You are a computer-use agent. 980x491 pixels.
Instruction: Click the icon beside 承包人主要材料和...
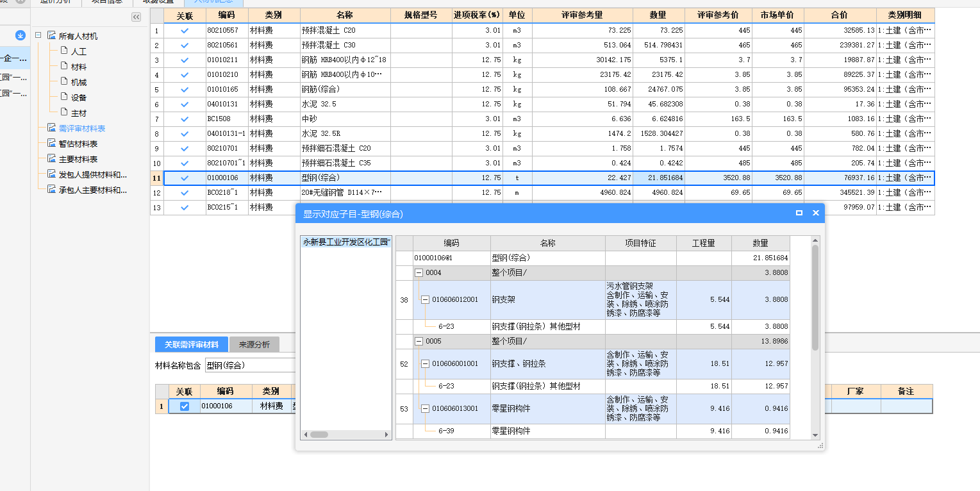pos(51,190)
